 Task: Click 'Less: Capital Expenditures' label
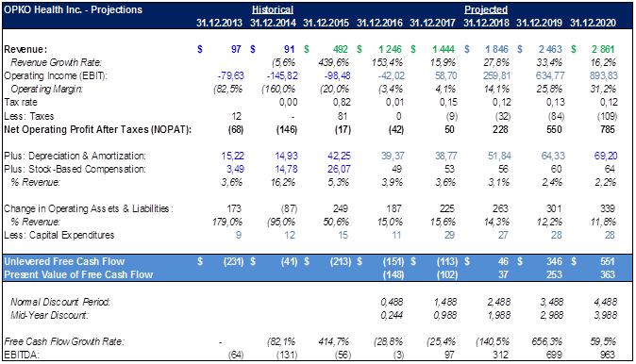59,235
